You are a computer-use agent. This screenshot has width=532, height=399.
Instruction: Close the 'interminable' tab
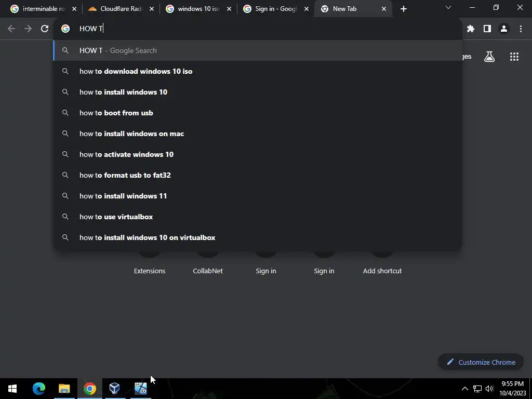(74, 9)
